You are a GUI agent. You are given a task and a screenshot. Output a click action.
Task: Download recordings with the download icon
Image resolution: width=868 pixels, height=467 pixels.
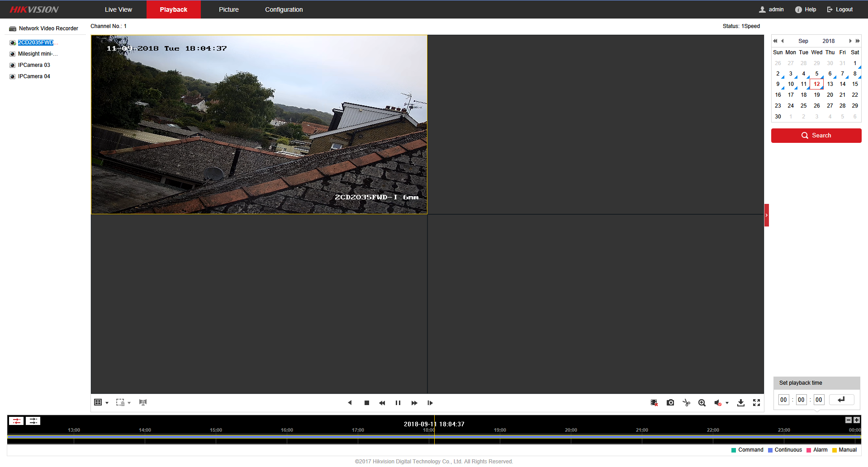tap(741, 403)
